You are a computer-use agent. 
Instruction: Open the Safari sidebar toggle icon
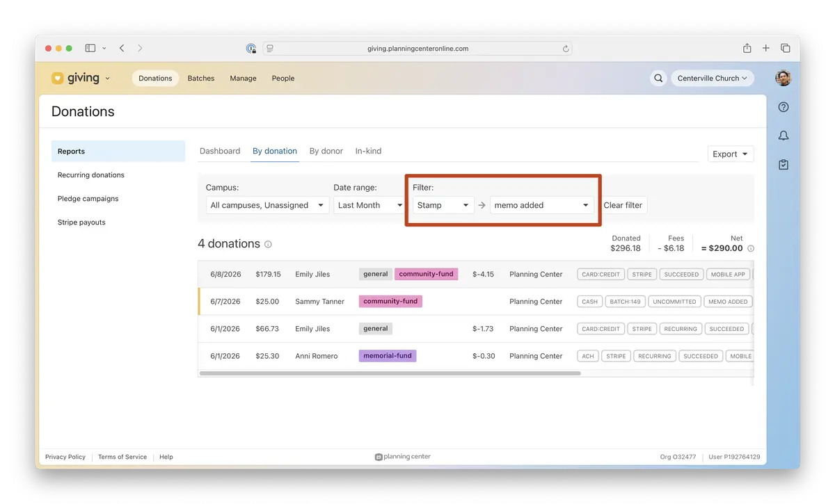(90, 48)
